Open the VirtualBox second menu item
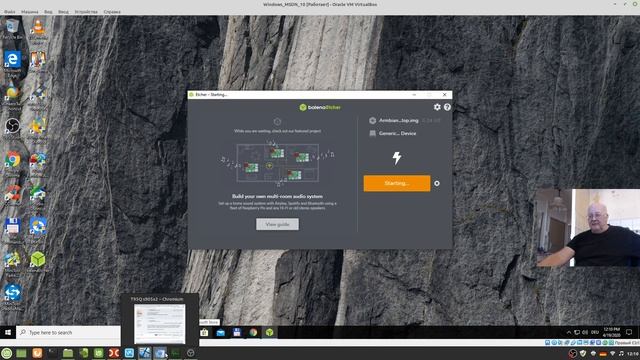Image resolution: width=640 pixels, height=360 pixels. pyautogui.click(x=29, y=12)
